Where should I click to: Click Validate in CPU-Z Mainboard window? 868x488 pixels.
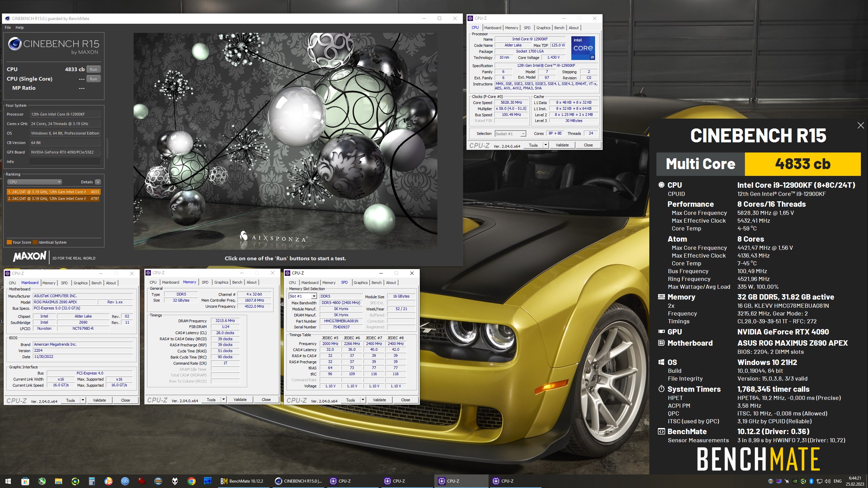99,400
